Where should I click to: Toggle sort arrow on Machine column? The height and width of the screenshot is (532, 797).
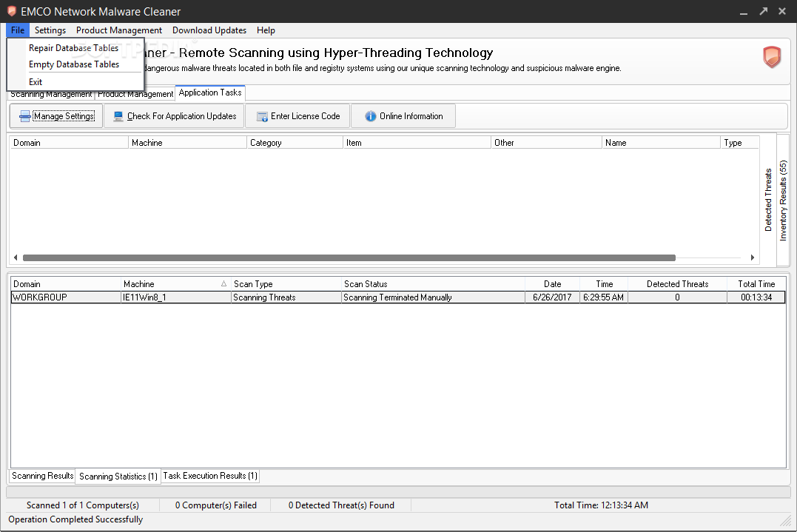pos(223,283)
